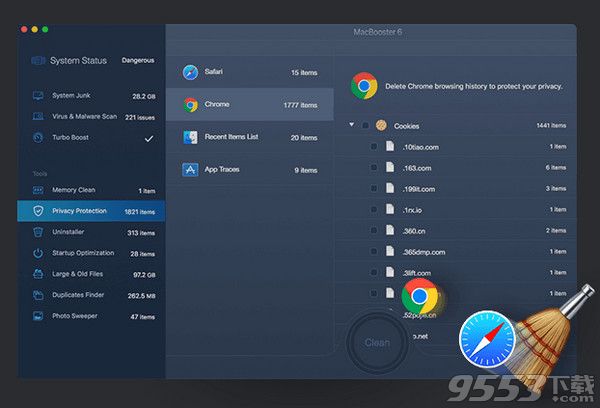Click the Large & Old Files icon
This screenshot has height=408, width=600.
click(38, 274)
